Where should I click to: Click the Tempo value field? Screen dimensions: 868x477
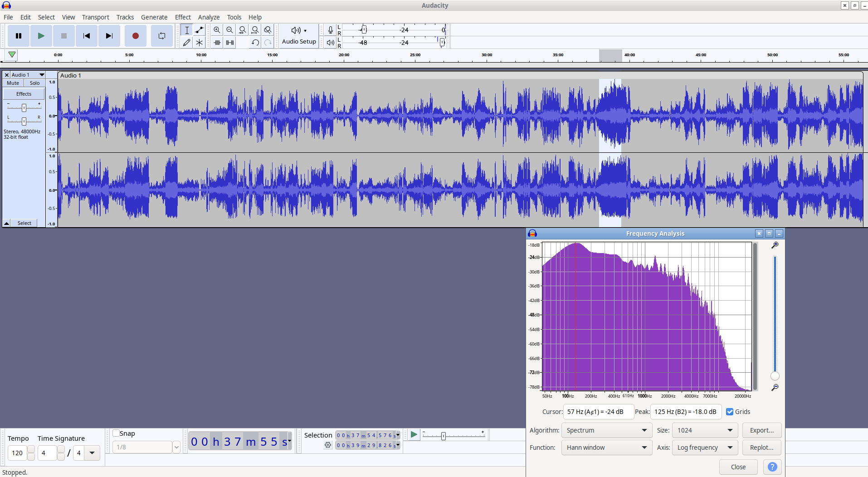(17, 453)
